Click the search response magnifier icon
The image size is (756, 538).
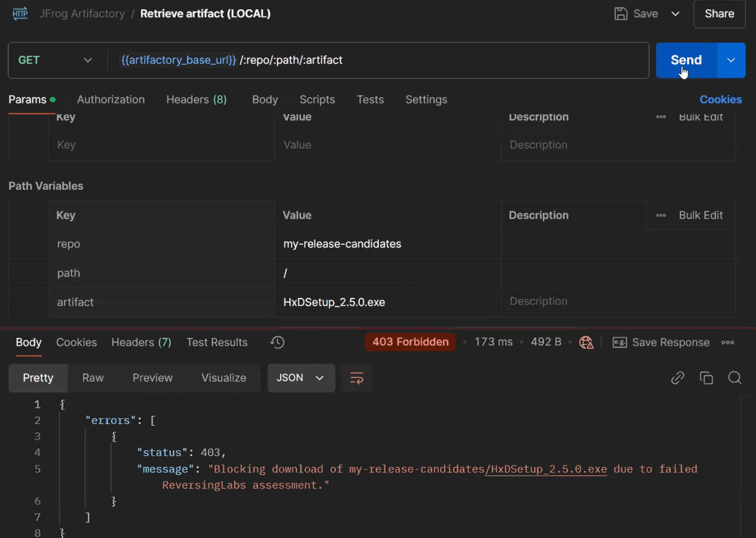(x=734, y=378)
